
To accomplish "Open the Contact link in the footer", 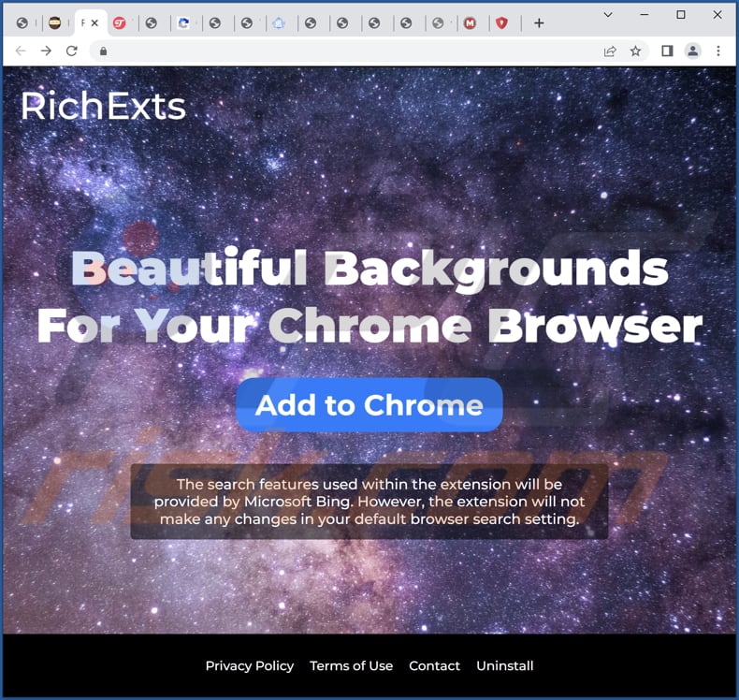I will click(x=434, y=665).
